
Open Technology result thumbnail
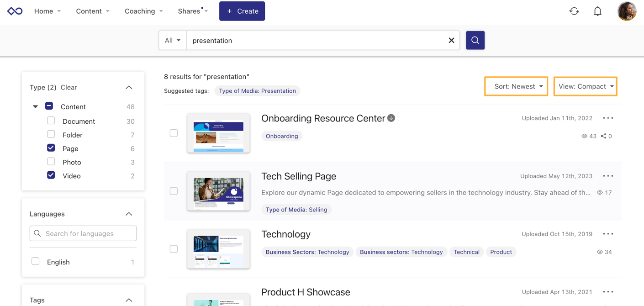pos(218,249)
